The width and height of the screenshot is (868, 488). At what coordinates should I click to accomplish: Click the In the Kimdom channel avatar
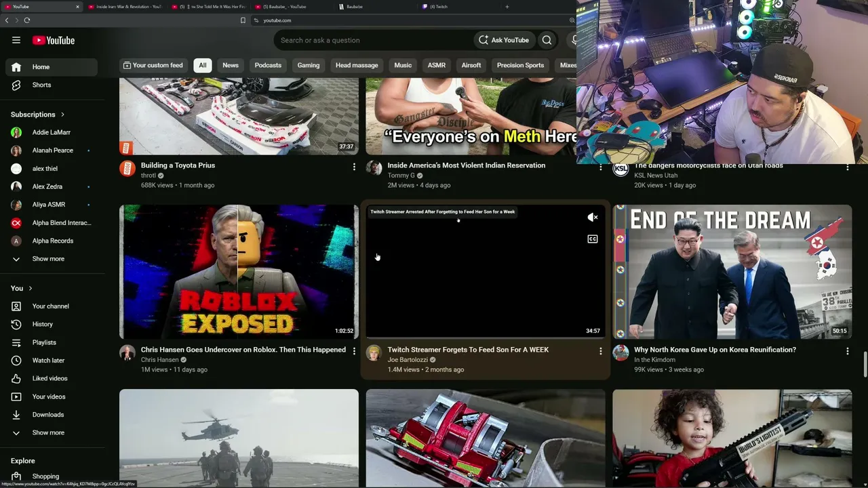click(620, 353)
